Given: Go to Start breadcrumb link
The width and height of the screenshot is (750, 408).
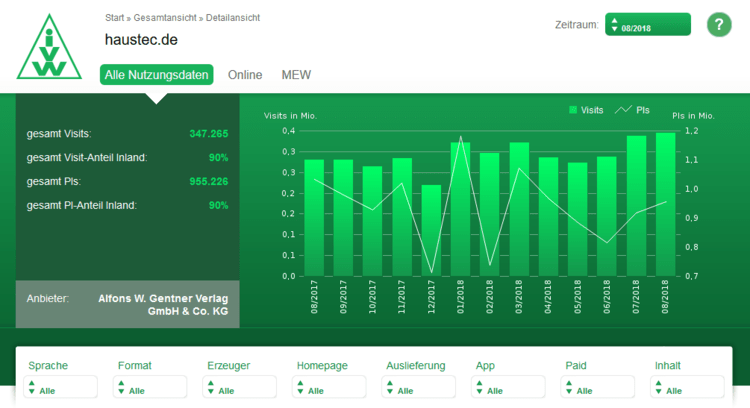Looking at the screenshot, I should [115, 18].
